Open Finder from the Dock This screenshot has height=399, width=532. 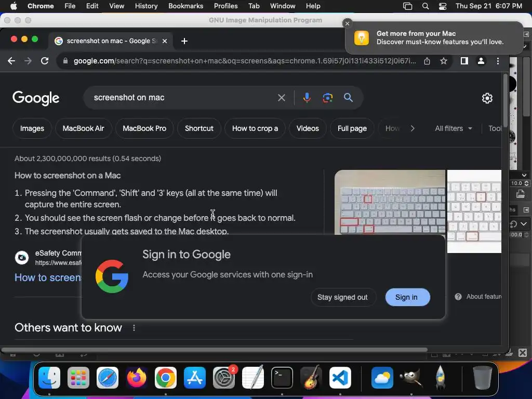coord(49,378)
